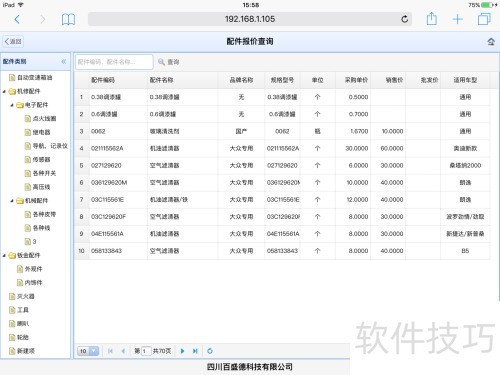Show all Safari tabs icon
Image resolution: width=500 pixels, height=375 pixels.
[484, 19]
